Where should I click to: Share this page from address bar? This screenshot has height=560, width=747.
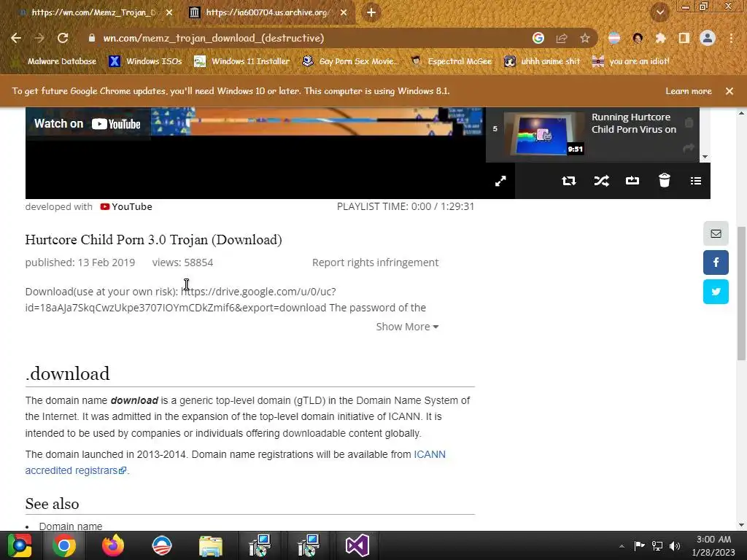coord(562,38)
